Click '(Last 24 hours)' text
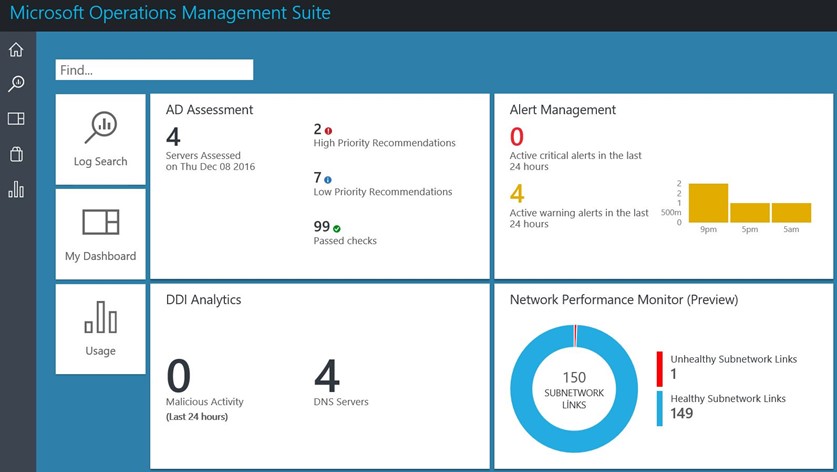This screenshot has height=472, width=837. tap(196, 417)
